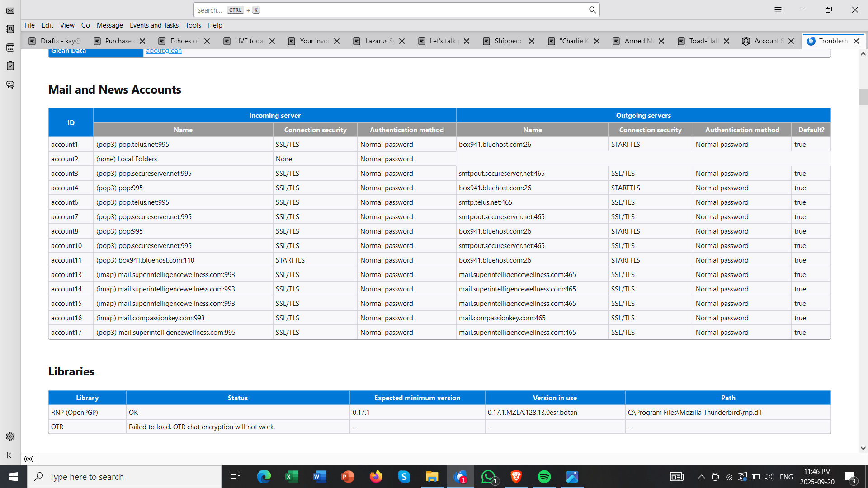Click the scrollbar down arrow
868x488 pixels.
click(x=863, y=448)
